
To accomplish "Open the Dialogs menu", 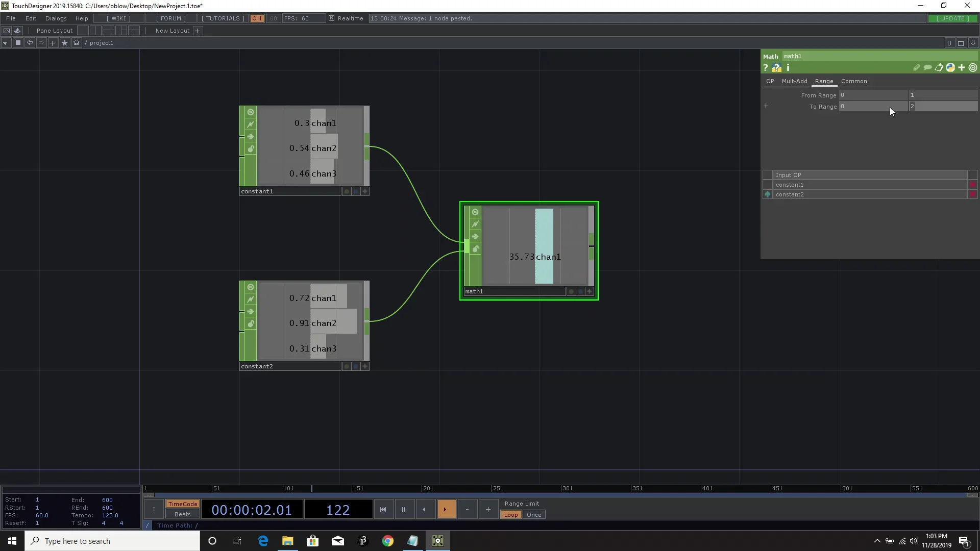I will pos(56,18).
